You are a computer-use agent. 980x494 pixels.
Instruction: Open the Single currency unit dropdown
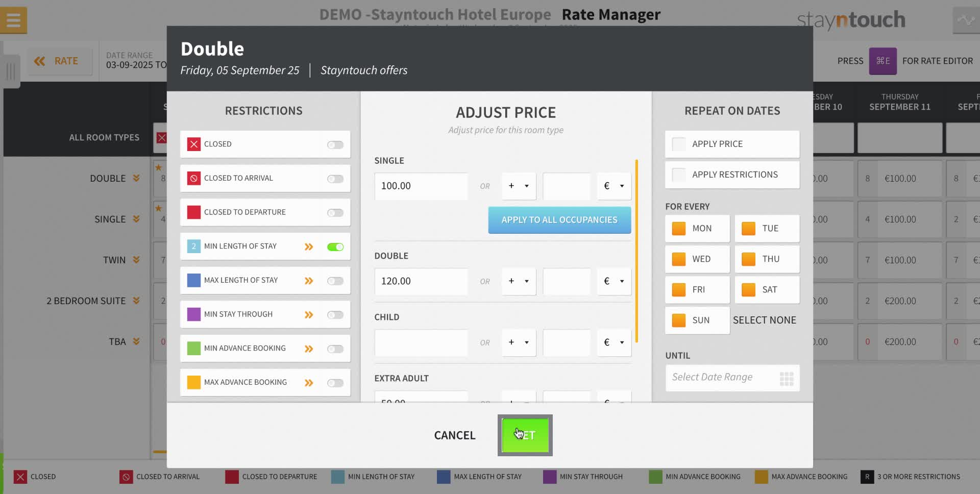click(x=614, y=186)
